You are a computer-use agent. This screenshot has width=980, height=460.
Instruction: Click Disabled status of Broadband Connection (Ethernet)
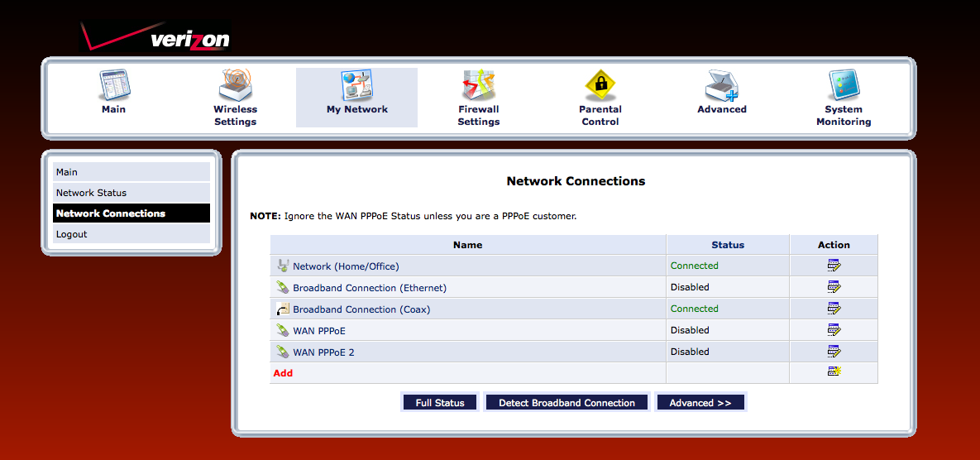[690, 287]
